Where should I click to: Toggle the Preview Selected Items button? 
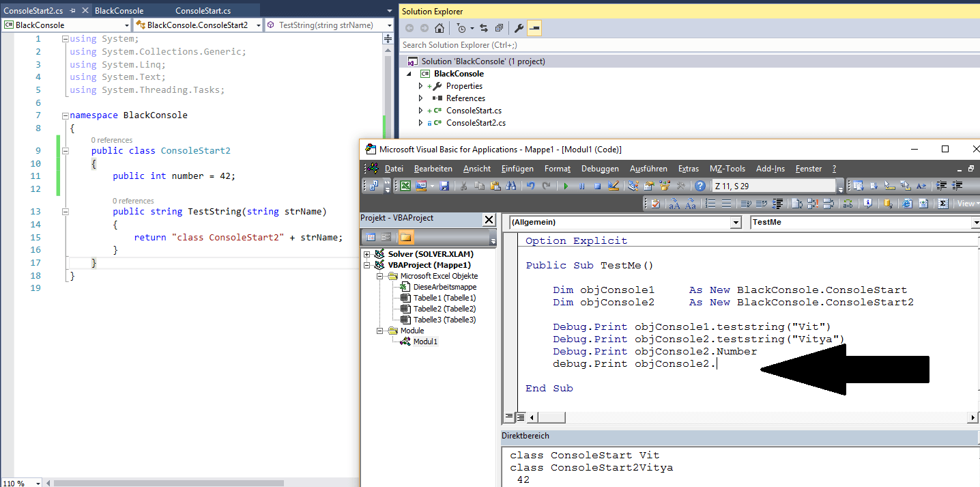click(x=534, y=28)
